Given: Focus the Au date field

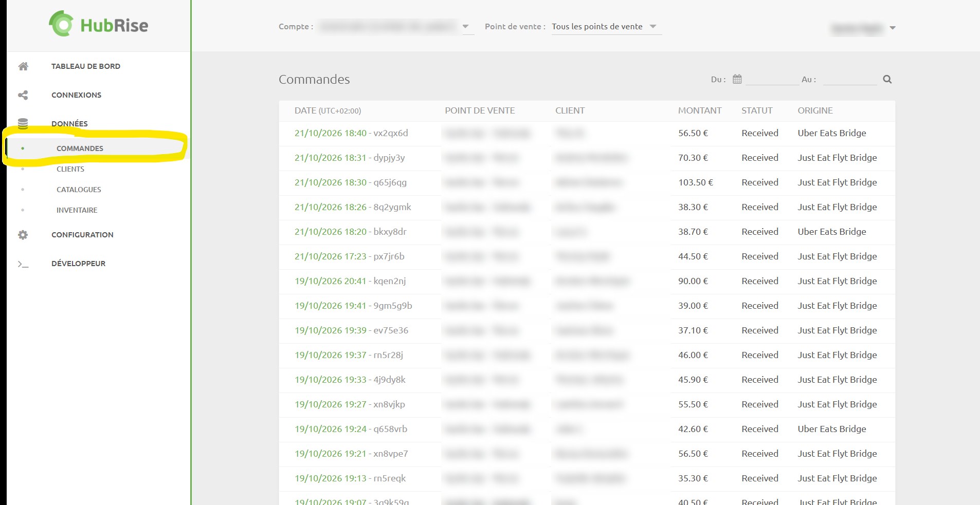Looking at the screenshot, I should [x=849, y=79].
